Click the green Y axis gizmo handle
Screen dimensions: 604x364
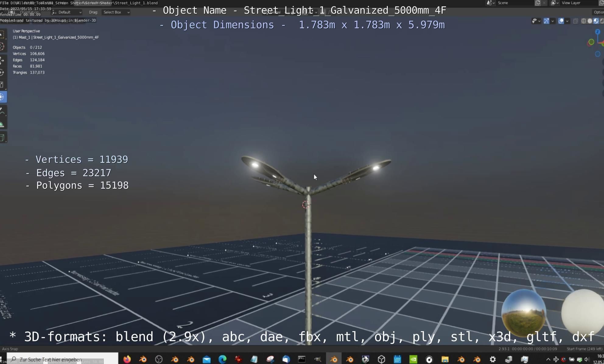[x=591, y=42]
